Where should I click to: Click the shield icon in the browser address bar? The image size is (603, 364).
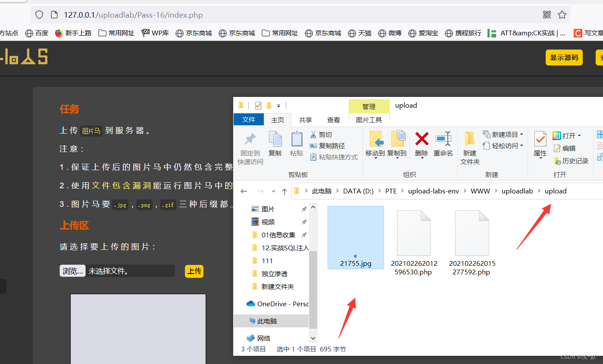coord(39,15)
